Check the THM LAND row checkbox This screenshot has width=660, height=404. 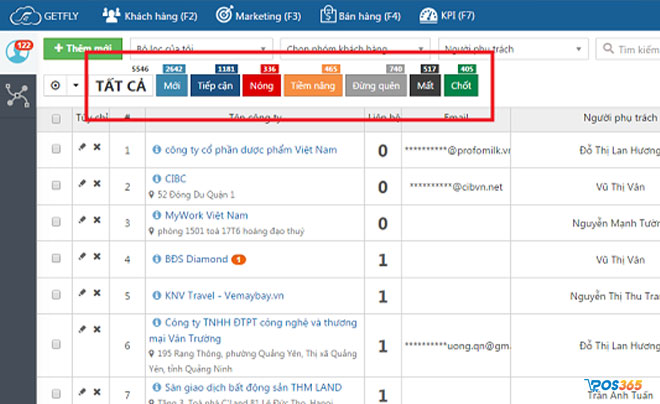pyautogui.click(x=56, y=394)
